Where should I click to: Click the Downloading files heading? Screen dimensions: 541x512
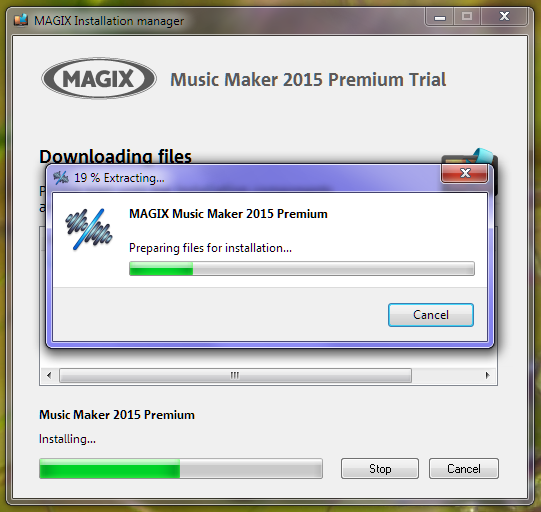(x=115, y=156)
